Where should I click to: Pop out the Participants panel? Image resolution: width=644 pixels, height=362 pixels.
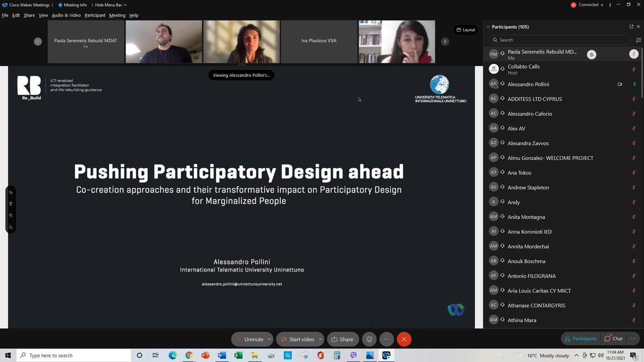(631, 27)
